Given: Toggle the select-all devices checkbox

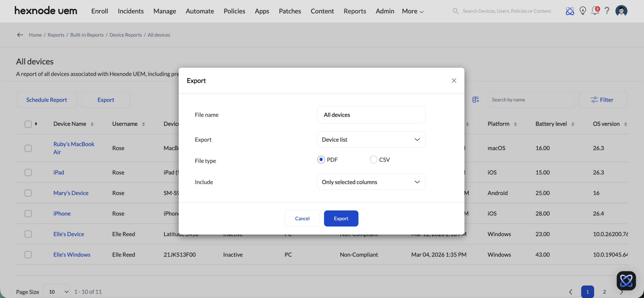Looking at the screenshot, I should 28,124.
